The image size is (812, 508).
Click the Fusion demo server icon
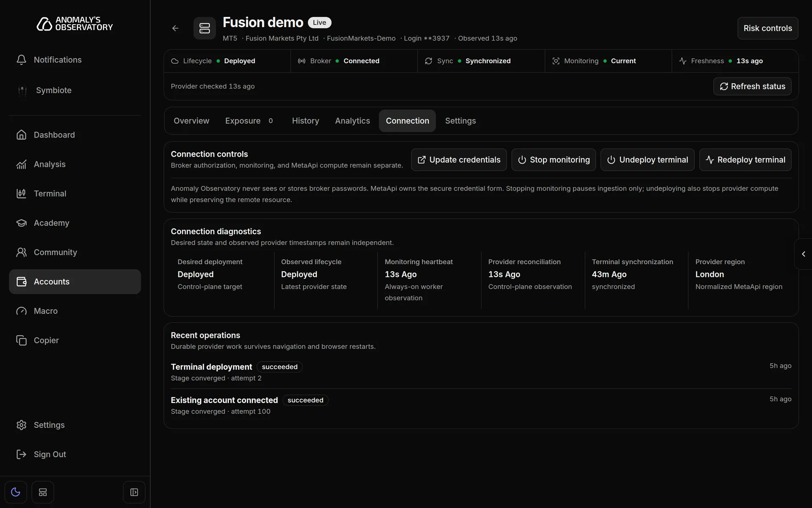click(x=205, y=28)
